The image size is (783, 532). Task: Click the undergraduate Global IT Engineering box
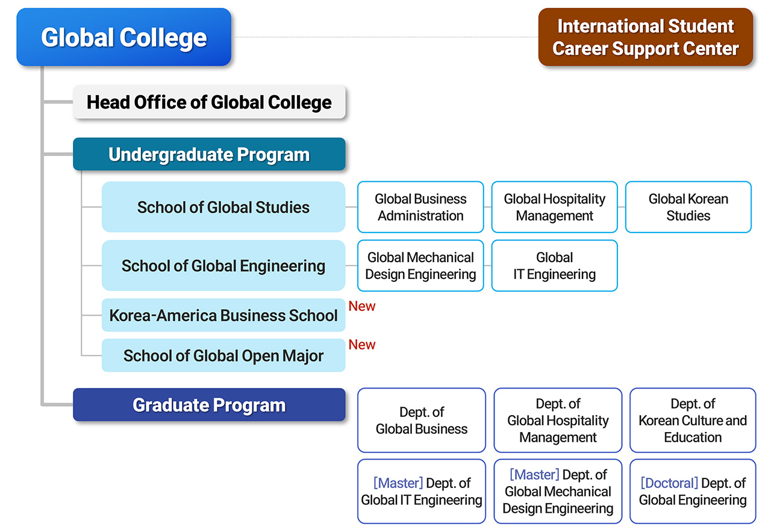pos(554,266)
